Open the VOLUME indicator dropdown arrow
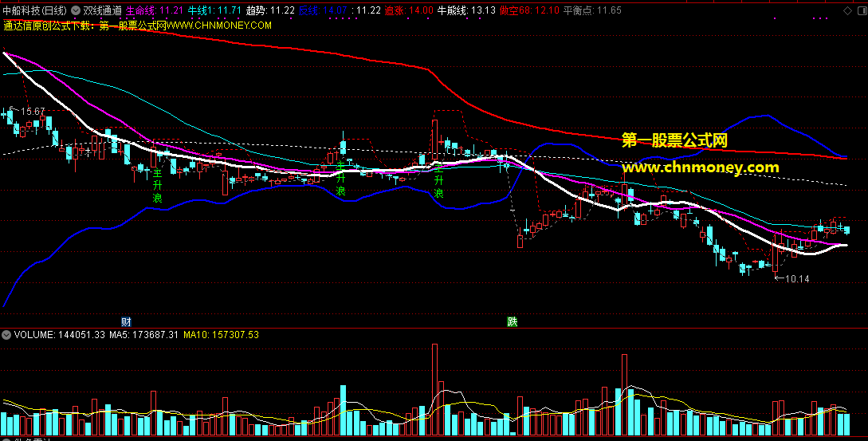 point(6,335)
